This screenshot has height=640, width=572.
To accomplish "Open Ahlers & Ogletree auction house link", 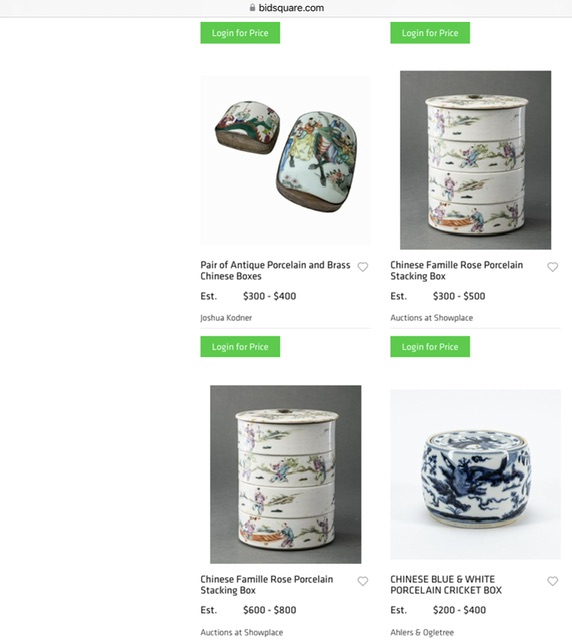I will 422,632.
